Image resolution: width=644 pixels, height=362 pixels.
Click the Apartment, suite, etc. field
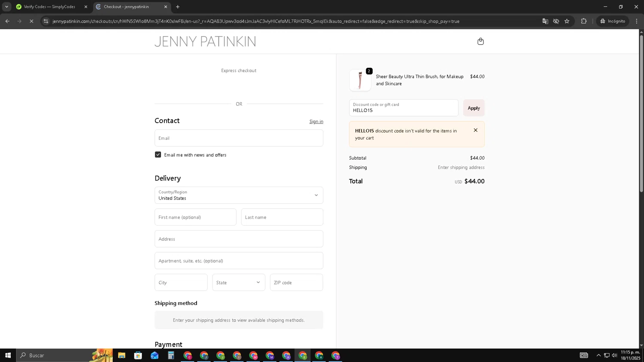coord(239,261)
